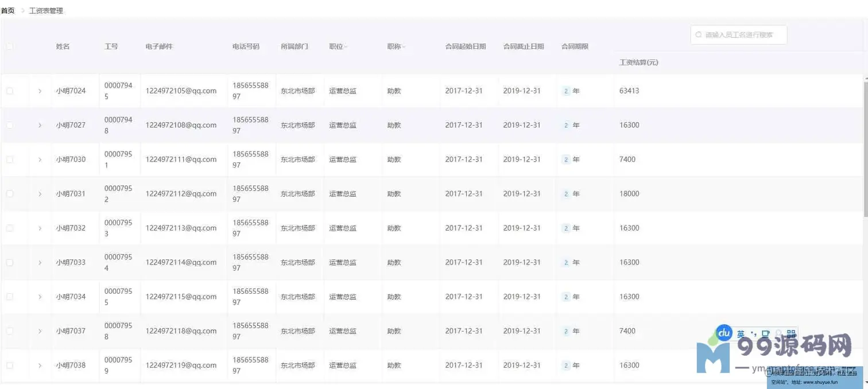The height and width of the screenshot is (389, 868).
Task: Click the email 1224972118@qq.com
Action: pos(181,331)
